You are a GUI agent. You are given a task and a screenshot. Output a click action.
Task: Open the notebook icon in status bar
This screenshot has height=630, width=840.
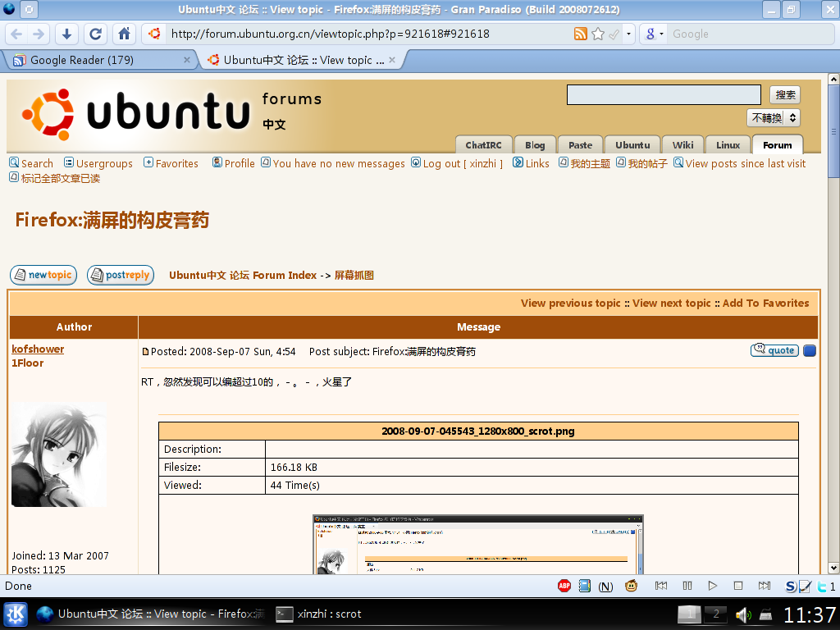pyautogui.click(x=584, y=586)
